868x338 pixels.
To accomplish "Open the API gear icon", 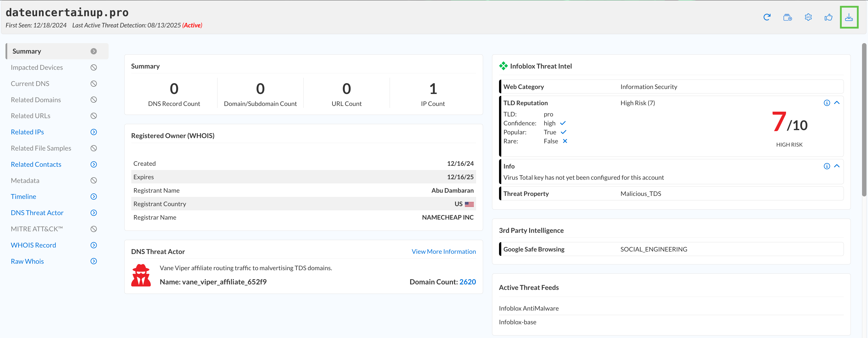I will (x=808, y=17).
